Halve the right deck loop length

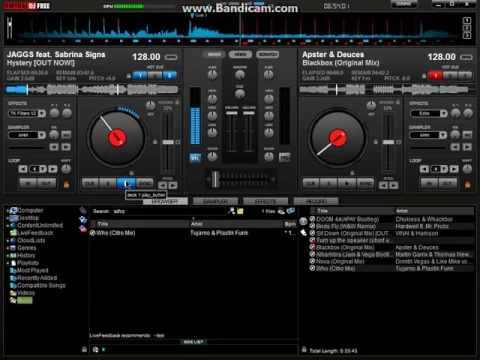tap(424, 169)
